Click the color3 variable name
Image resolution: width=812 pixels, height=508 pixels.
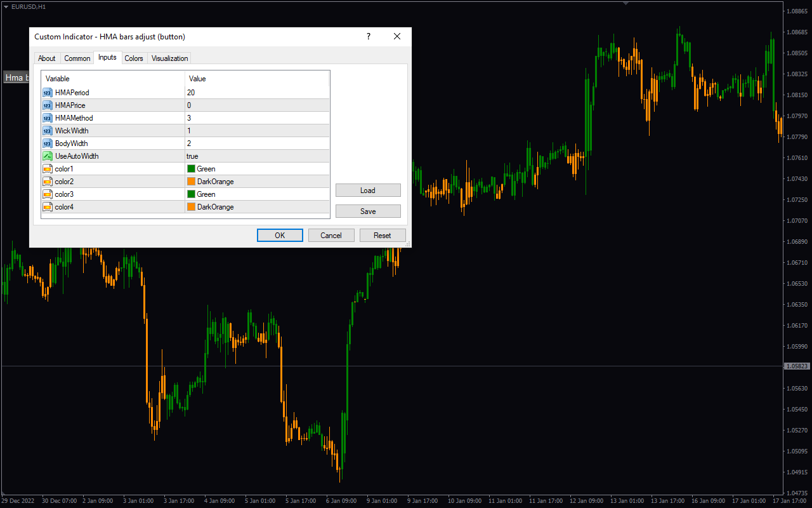(64, 194)
